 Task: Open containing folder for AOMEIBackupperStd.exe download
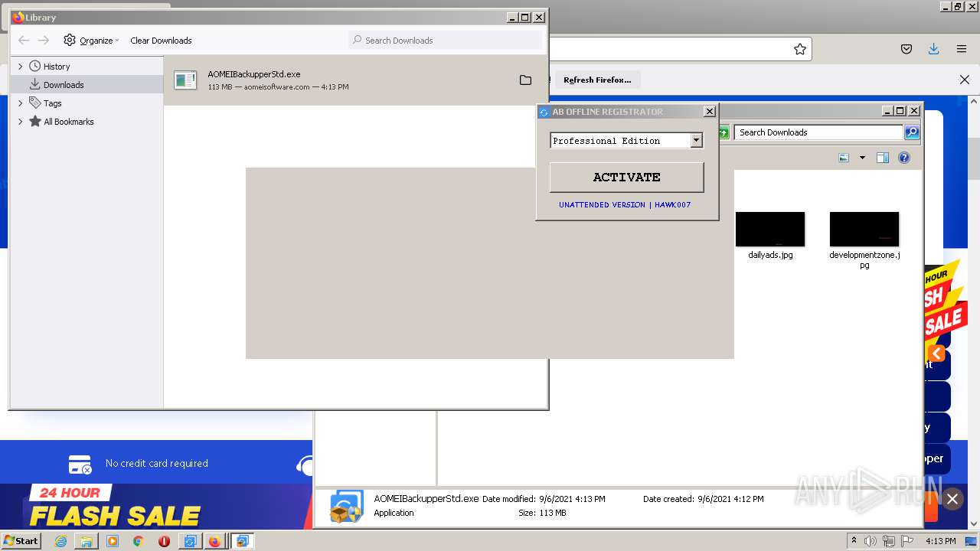coord(525,80)
